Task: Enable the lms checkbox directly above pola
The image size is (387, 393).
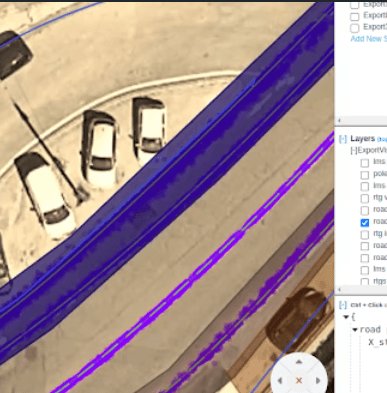Action: pyautogui.click(x=365, y=163)
